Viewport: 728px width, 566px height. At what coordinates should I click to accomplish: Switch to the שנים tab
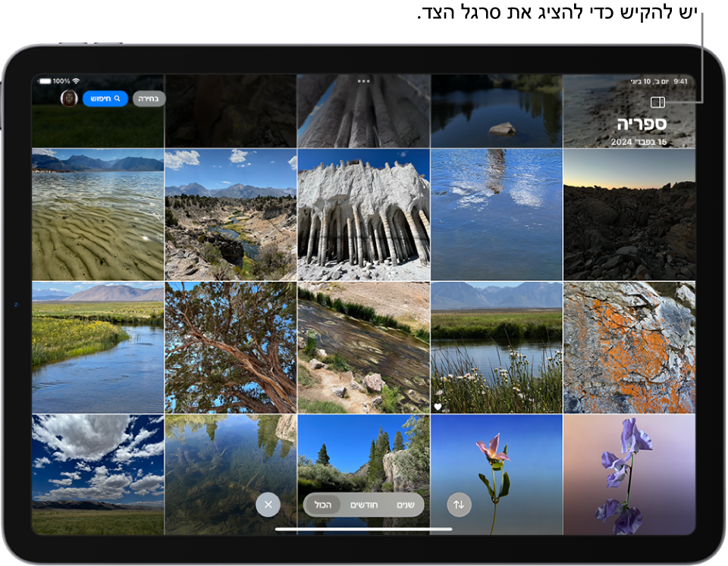click(405, 505)
